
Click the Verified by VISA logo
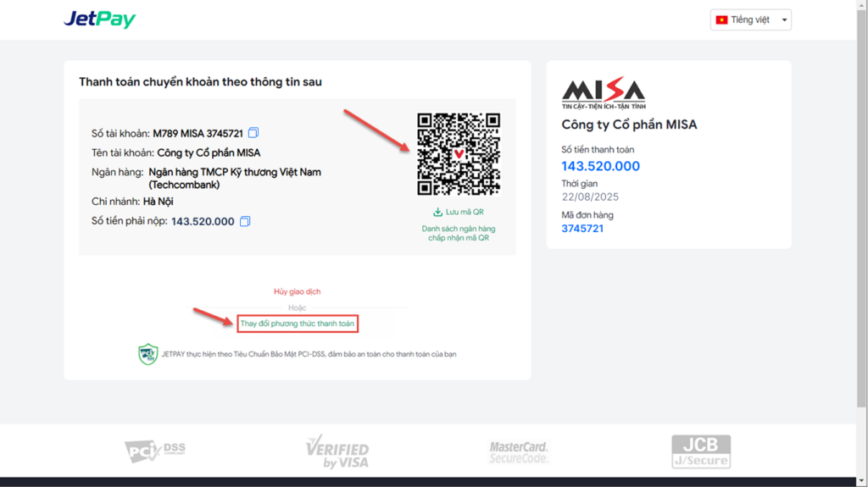337,451
